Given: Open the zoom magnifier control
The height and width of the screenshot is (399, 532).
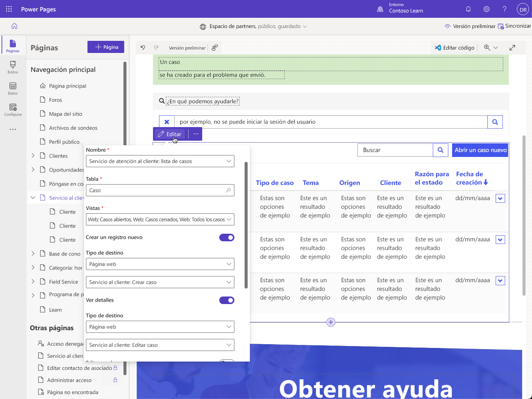Looking at the screenshot, I should [x=487, y=48].
